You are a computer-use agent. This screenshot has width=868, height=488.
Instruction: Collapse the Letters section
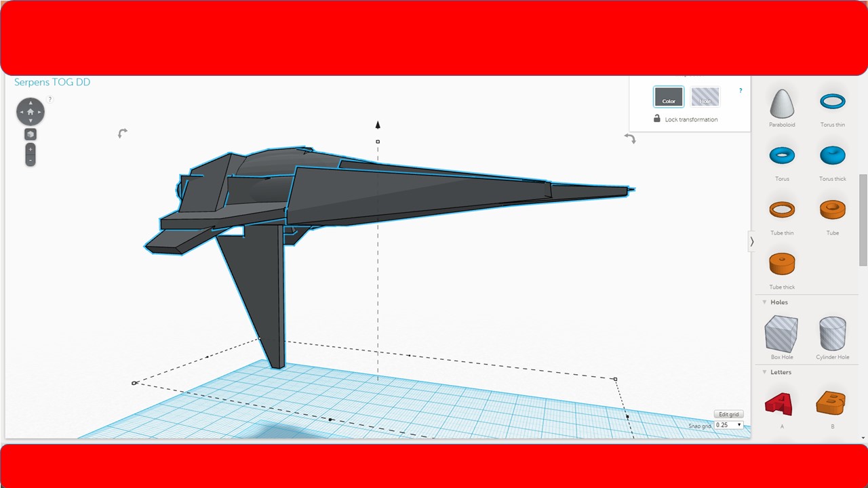tap(765, 372)
